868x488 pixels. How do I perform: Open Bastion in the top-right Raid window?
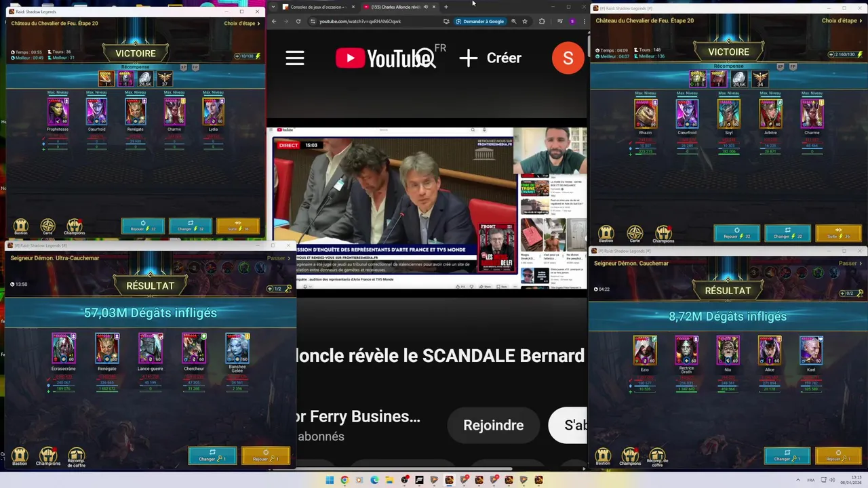[606, 235]
